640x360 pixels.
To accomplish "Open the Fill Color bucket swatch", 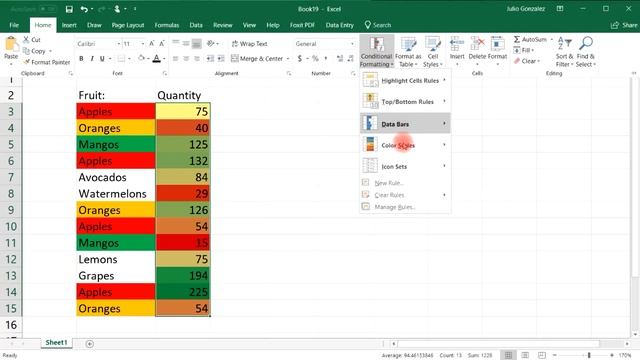I will point(142,59).
